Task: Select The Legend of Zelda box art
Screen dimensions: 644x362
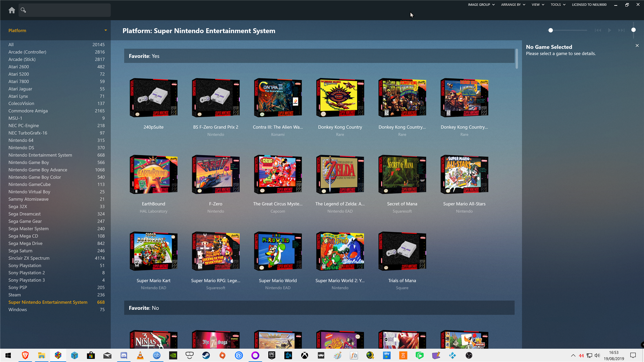Action: [x=340, y=174]
